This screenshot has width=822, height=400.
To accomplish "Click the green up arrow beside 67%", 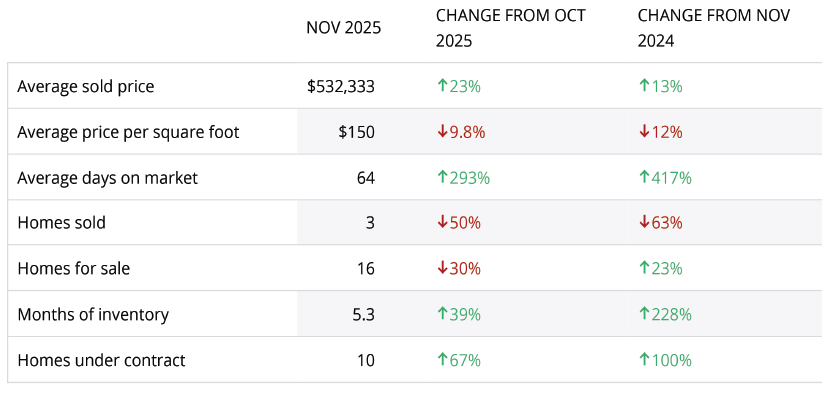I will pyautogui.click(x=442, y=360).
